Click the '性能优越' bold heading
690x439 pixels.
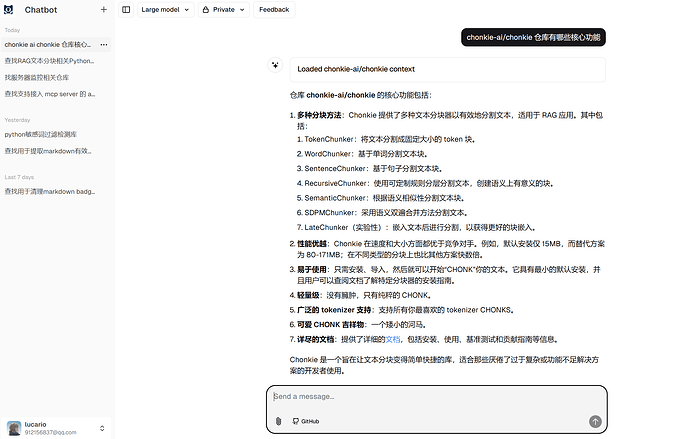tap(312, 243)
